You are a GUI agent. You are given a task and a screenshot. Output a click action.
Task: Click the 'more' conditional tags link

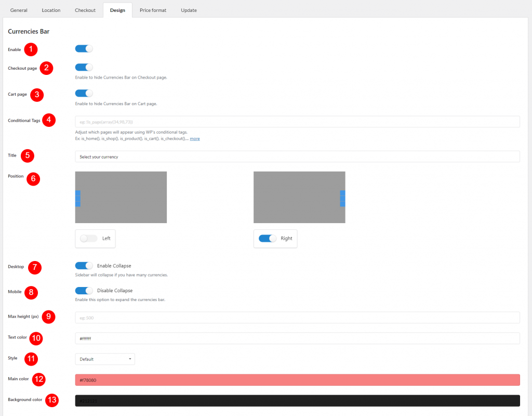click(194, 139)
